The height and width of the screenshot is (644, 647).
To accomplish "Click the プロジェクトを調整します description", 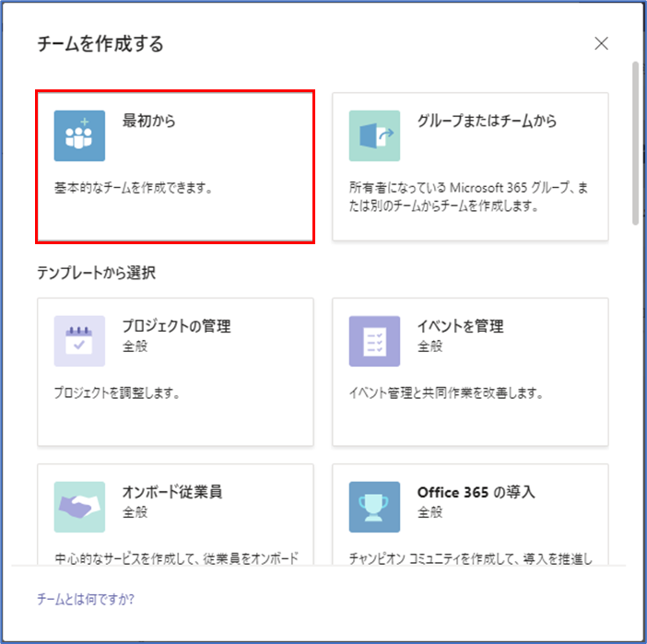I will point(116,394).
